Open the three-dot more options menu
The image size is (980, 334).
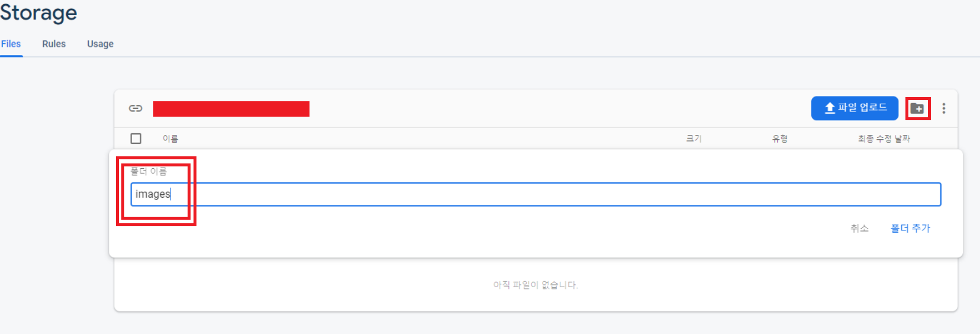pyautogui.click(x=944, y=108)
